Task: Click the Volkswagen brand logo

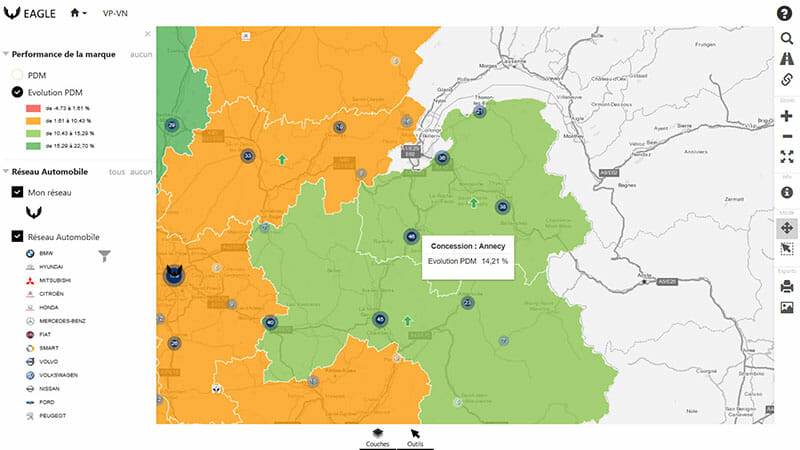Action: tap(30, 375)
